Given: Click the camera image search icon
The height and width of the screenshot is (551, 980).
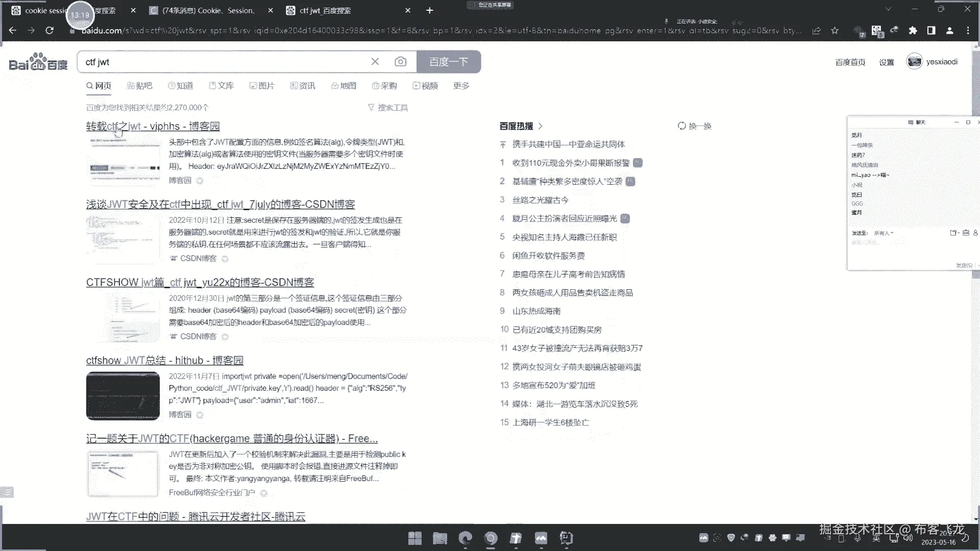Looking at the screenshot, I should pyautogui.click(x=401, y=62).
